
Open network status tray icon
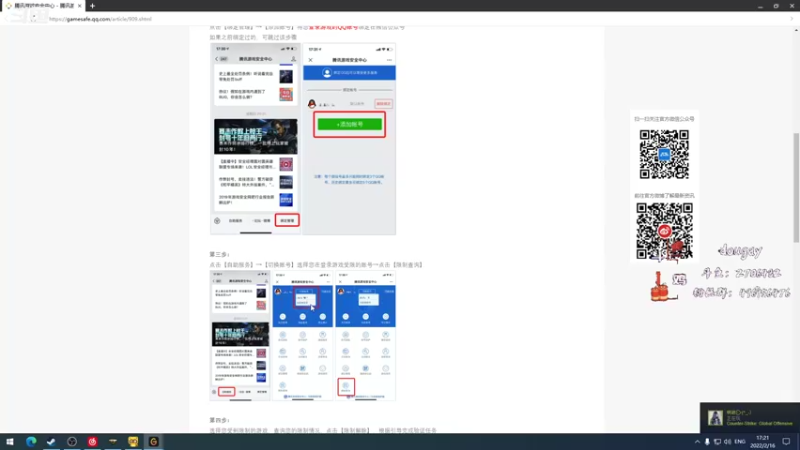717,442
